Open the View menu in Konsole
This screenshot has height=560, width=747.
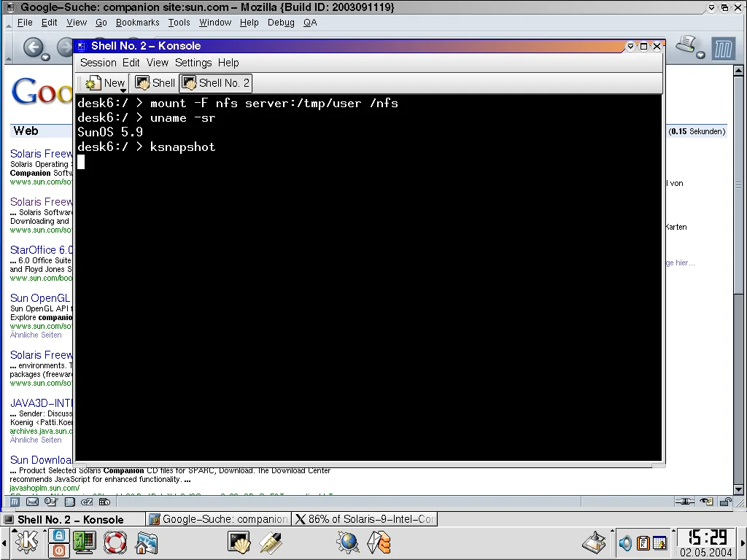[158, 63]
